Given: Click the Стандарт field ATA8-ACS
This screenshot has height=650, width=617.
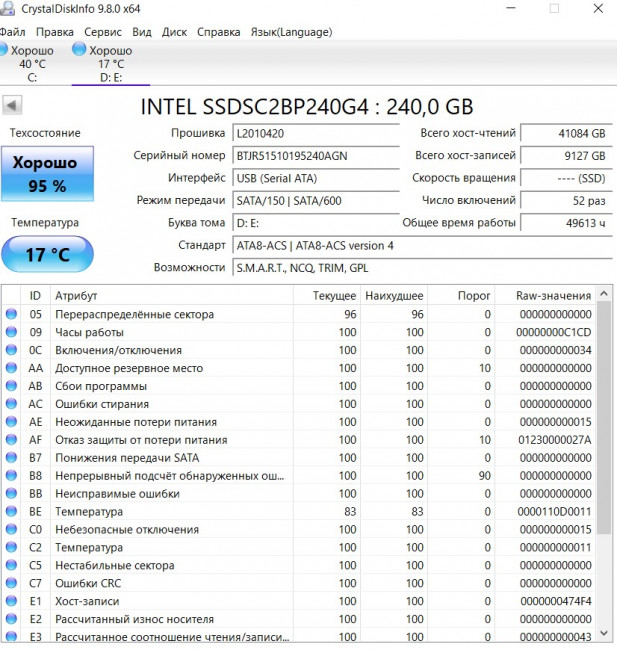Looking at the screenshot, I should tap(422, 245).
